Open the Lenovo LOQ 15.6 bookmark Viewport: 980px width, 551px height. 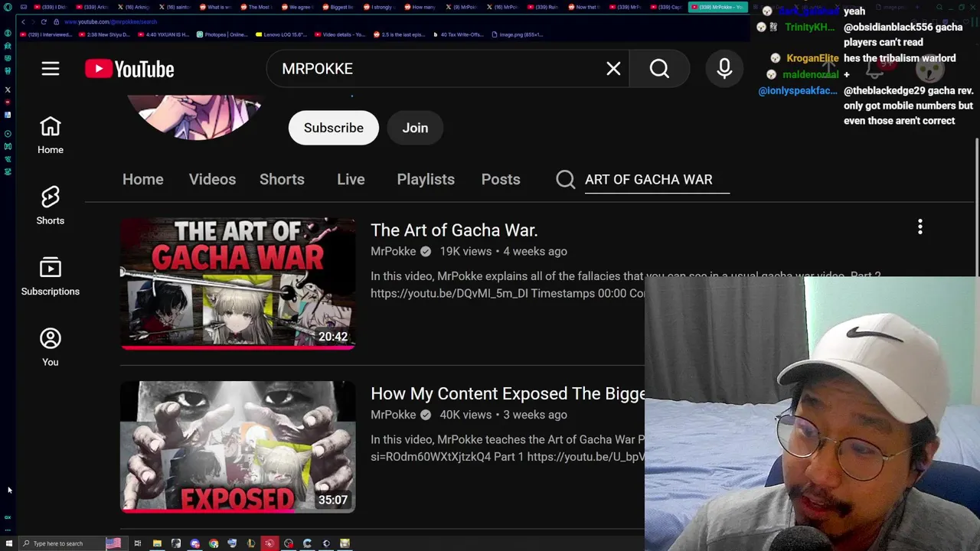coord(282,34)
